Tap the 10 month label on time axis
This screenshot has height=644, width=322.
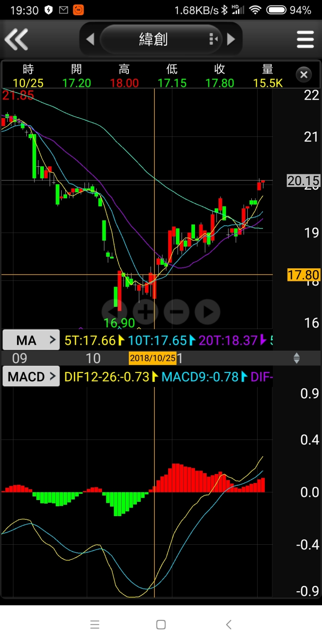point(93,358)
